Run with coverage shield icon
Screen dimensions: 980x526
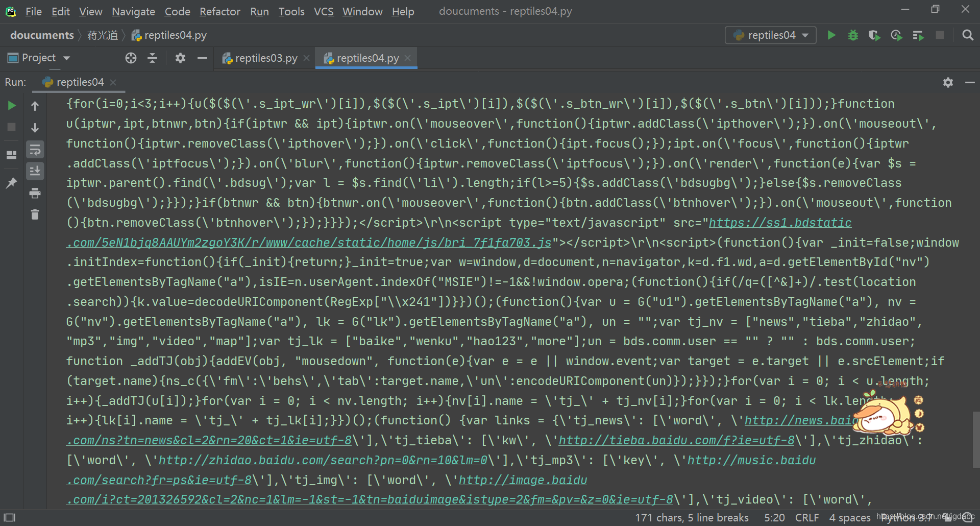click(x=874, y=35)
